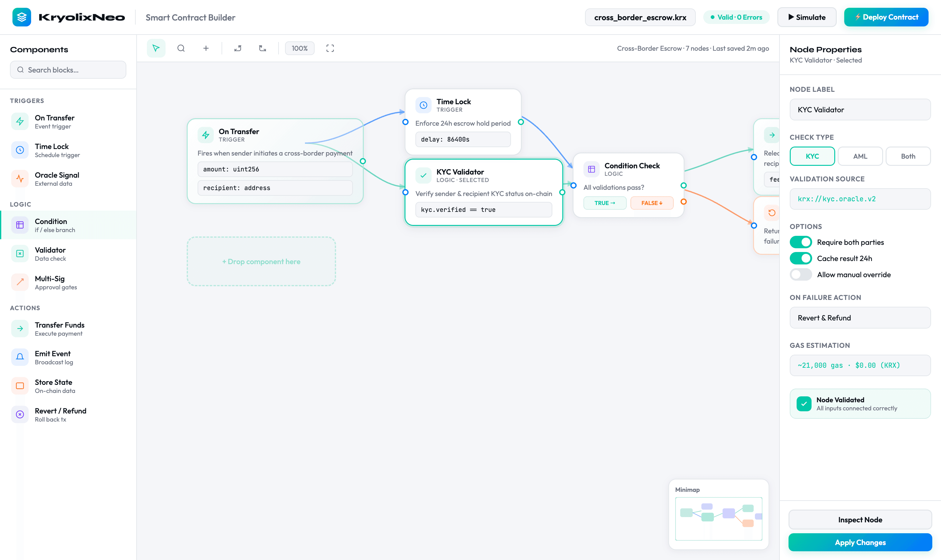Switch check type to Both
Viewport: 941px width, 560px height.
pos(908,156)
